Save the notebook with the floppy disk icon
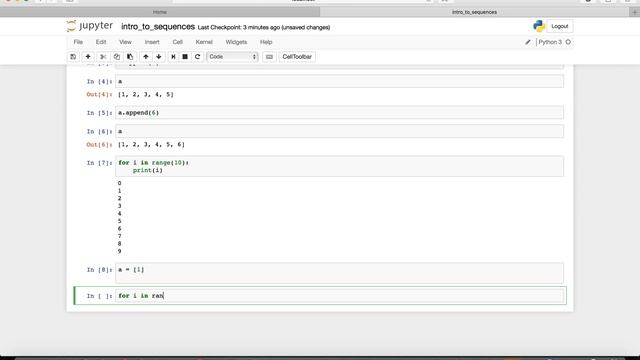 coord(73,57)
